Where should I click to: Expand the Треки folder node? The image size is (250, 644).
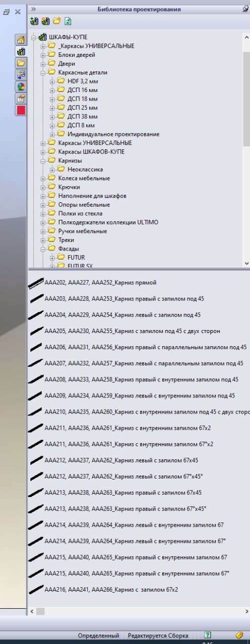(x=43, y=240)
